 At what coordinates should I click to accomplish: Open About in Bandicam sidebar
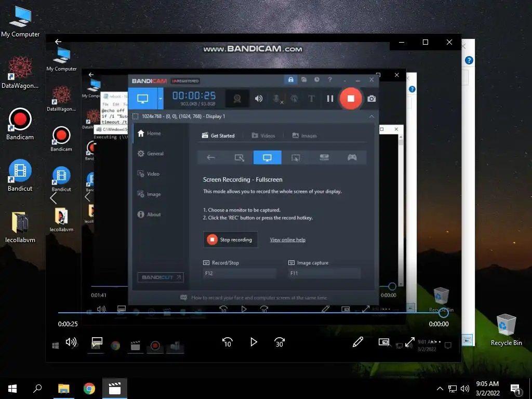pos(149,215)
